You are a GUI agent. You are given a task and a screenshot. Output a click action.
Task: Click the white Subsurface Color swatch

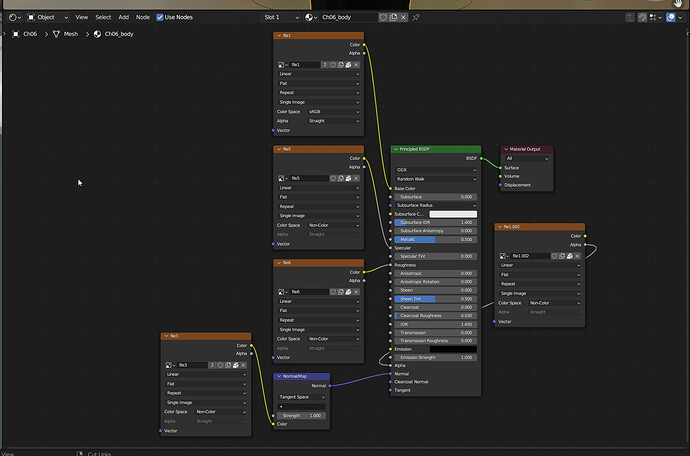453,214
